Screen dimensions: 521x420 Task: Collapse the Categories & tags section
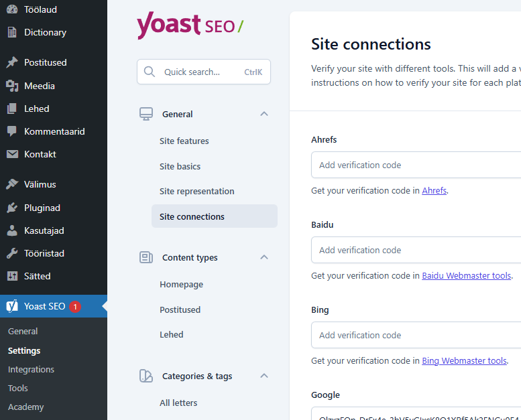point(264,376)
